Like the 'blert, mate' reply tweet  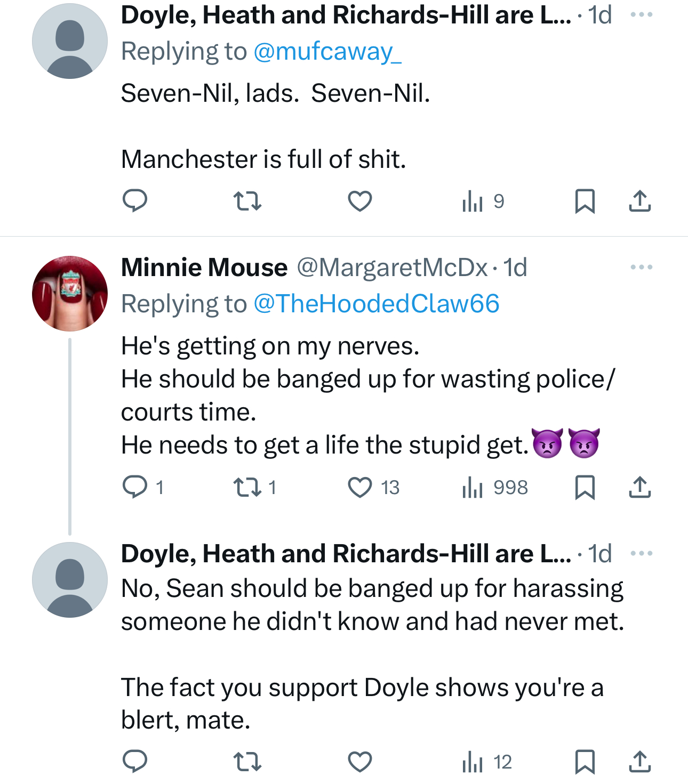360,762
